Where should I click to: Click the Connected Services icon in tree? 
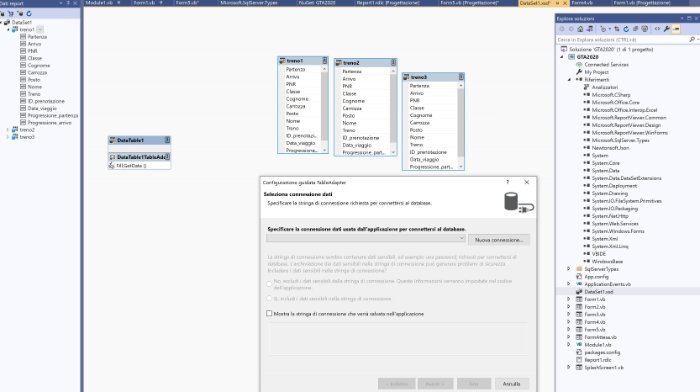(x=579, y=64)
